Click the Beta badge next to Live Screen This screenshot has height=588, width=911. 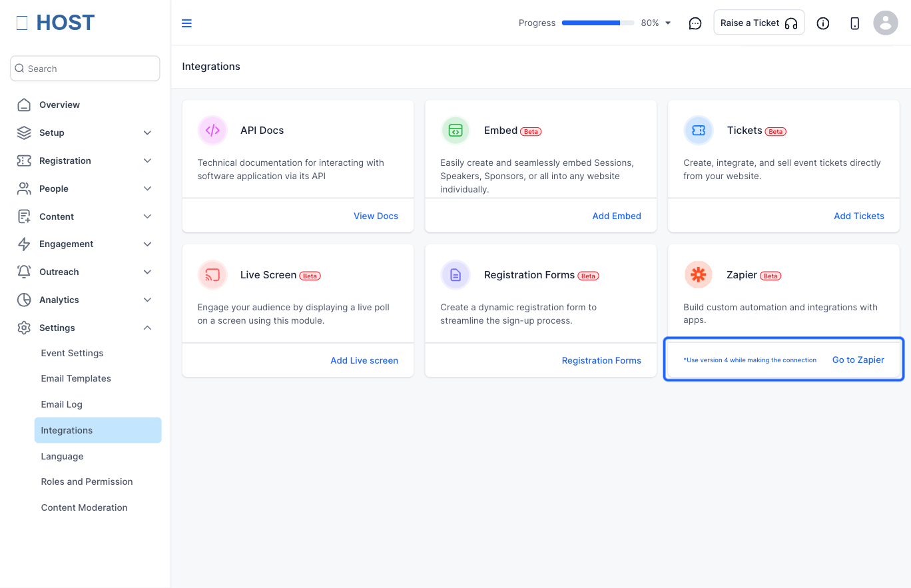coord(310,276)
